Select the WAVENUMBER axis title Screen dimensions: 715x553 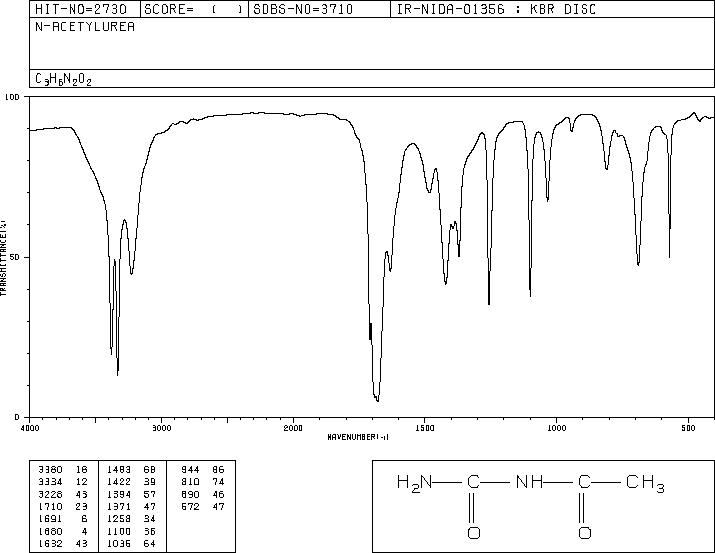click(358, 437)
